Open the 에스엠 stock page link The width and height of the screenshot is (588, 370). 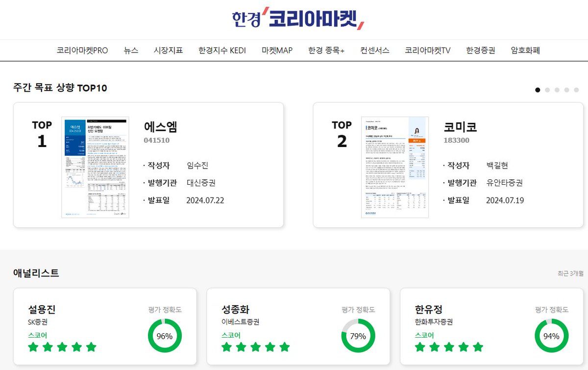click(x=160, y=127)
